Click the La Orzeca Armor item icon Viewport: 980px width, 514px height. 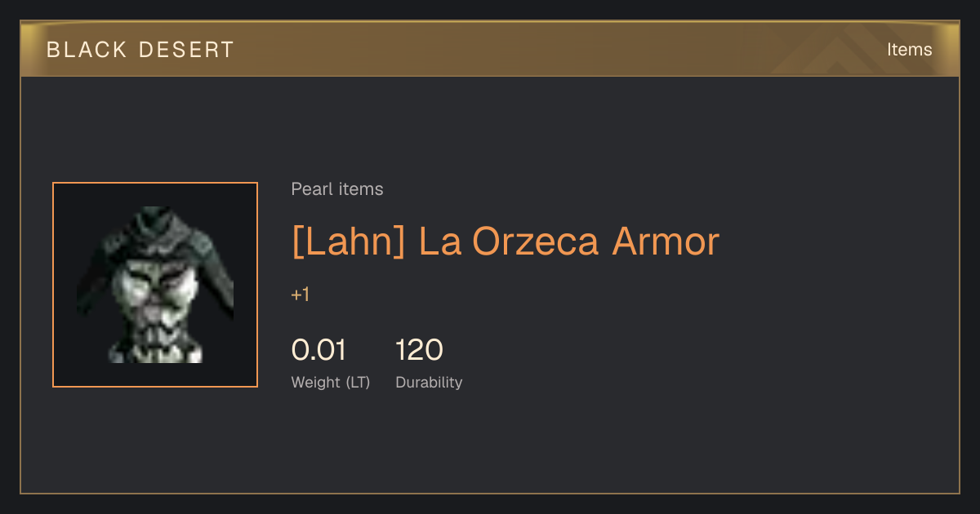tap(155, 285)
